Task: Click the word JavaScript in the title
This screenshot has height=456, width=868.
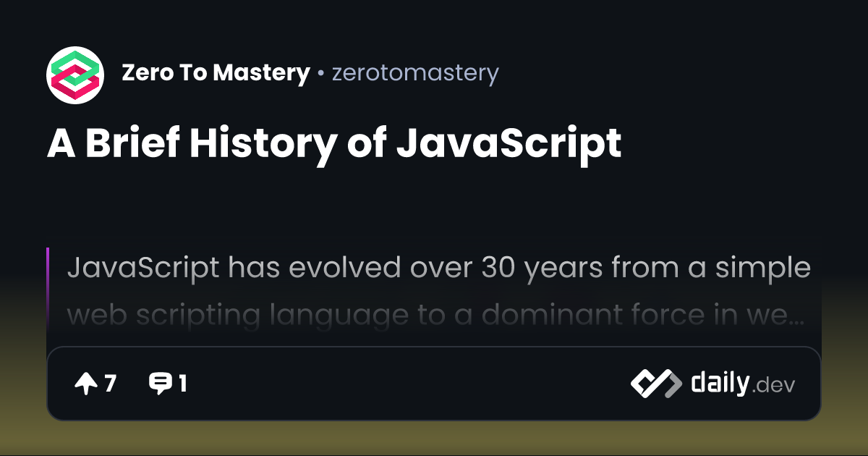Action: 509,143
